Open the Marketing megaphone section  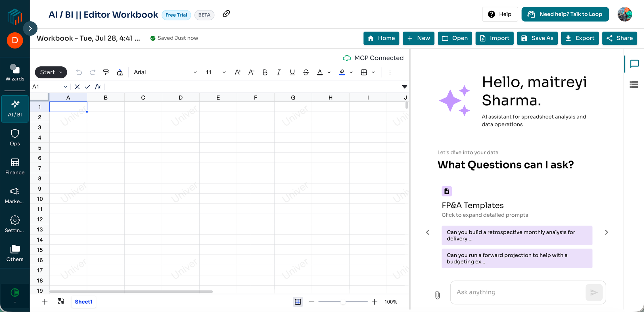pyautogui.click(x=15, y=195)
